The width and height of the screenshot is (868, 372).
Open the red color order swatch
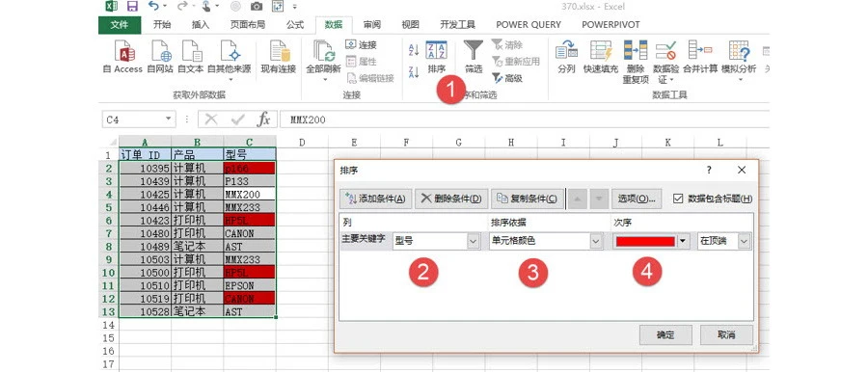click(651, 241)
